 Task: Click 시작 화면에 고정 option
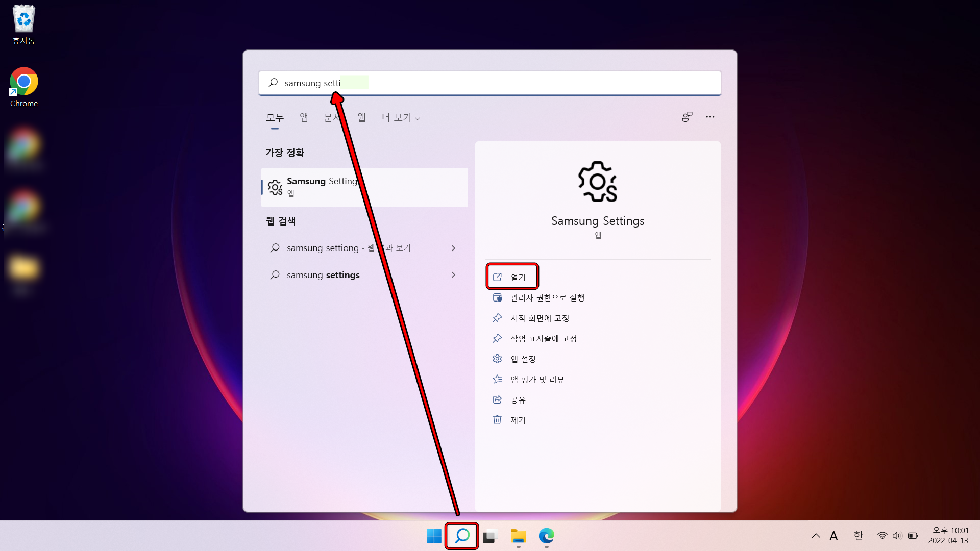[x=538, y=317]
